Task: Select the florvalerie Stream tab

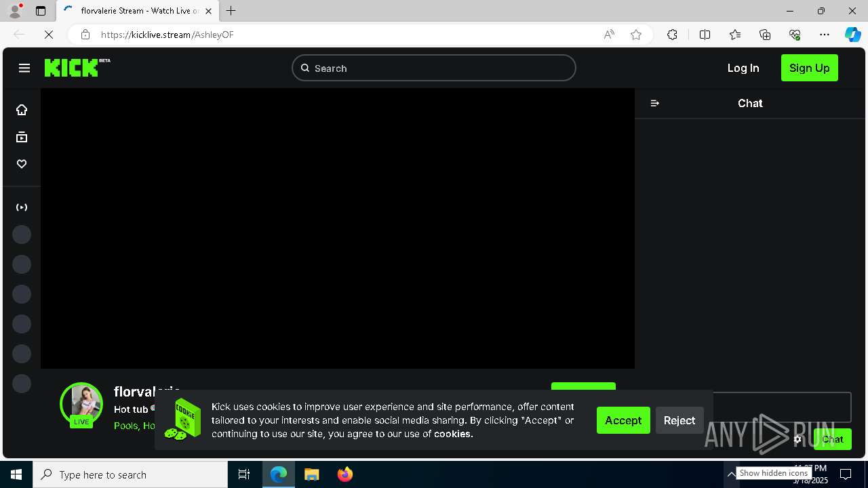Action: 138,11
